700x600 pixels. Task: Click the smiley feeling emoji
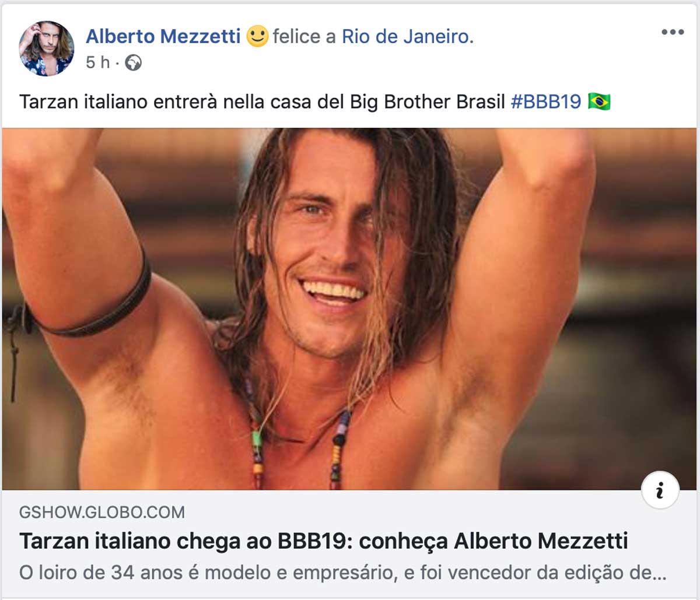[x=257, y=36]
